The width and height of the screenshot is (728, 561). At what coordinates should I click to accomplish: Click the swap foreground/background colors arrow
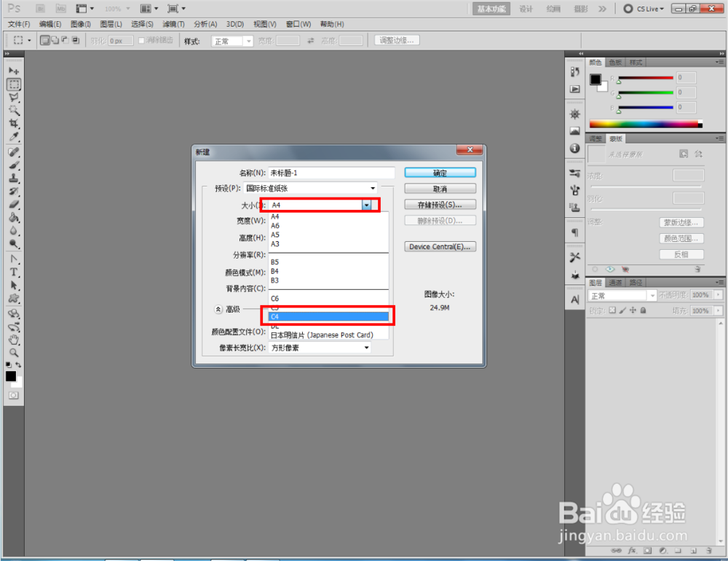pos(18,365)
